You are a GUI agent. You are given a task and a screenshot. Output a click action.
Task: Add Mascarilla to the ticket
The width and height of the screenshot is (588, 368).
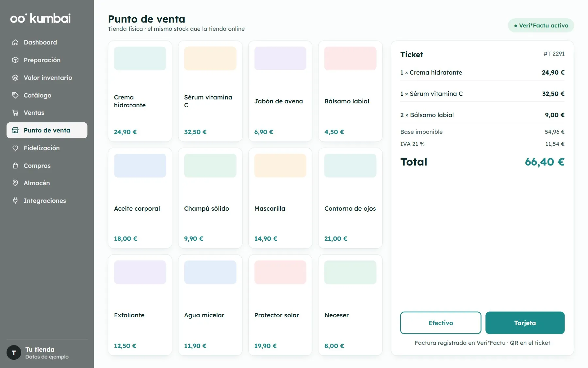click(x=280, y=198)
